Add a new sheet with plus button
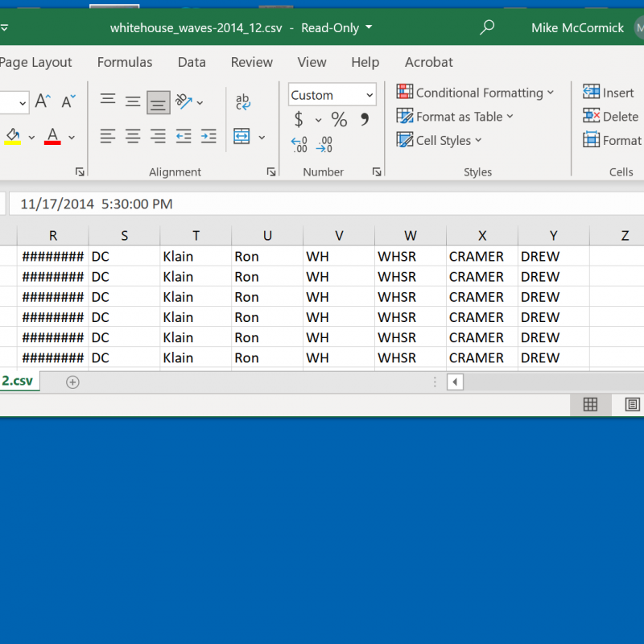 72,382
